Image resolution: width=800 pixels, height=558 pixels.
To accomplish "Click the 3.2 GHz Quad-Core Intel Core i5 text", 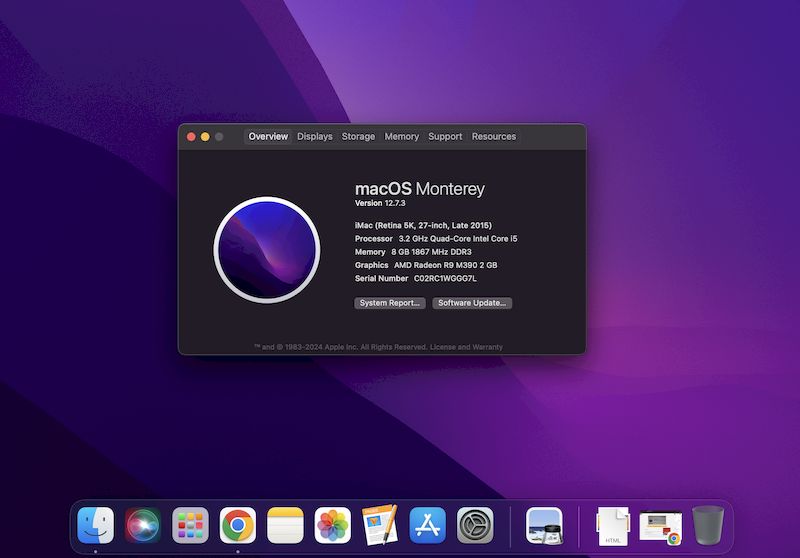I will (458, 239).
